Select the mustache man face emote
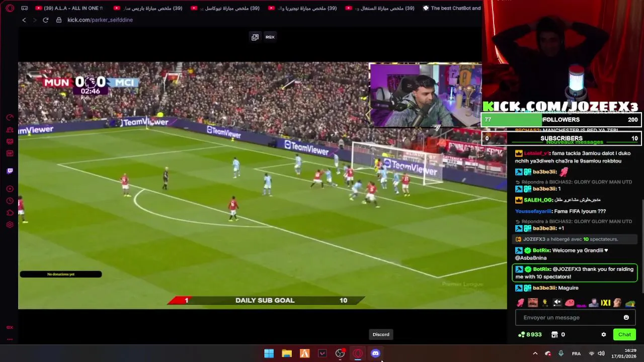 coord(533,303)
